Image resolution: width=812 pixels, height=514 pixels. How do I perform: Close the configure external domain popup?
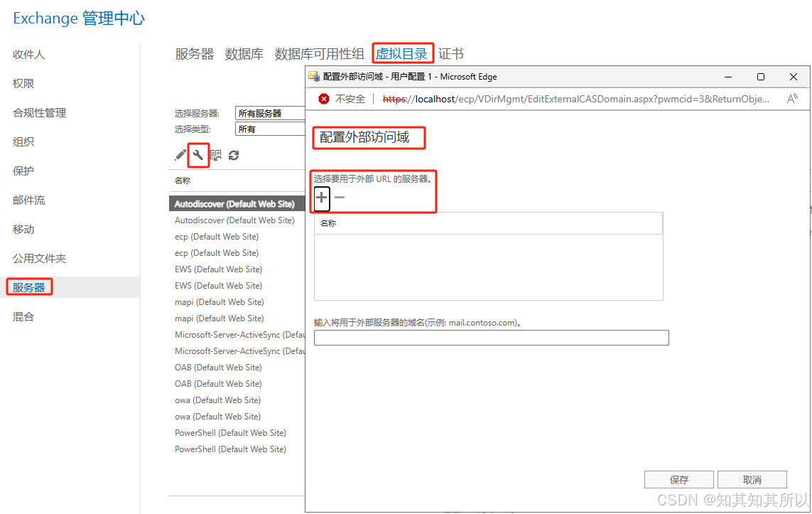794,77
